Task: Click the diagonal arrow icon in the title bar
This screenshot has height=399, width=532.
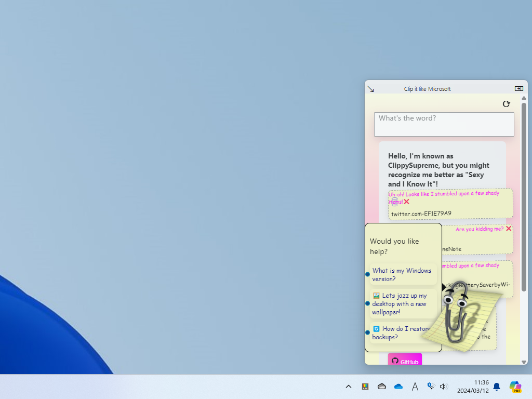Action: [370, 89]
